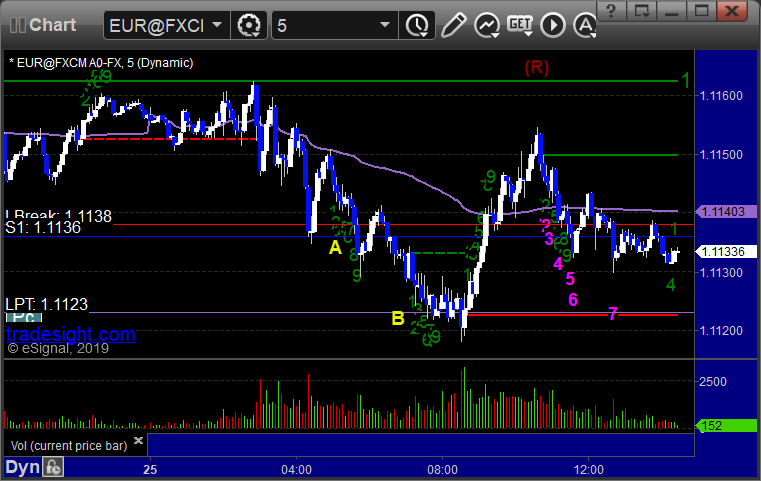Click the circled A toolbar icon
761x481 pixels.
click(585, 25)
